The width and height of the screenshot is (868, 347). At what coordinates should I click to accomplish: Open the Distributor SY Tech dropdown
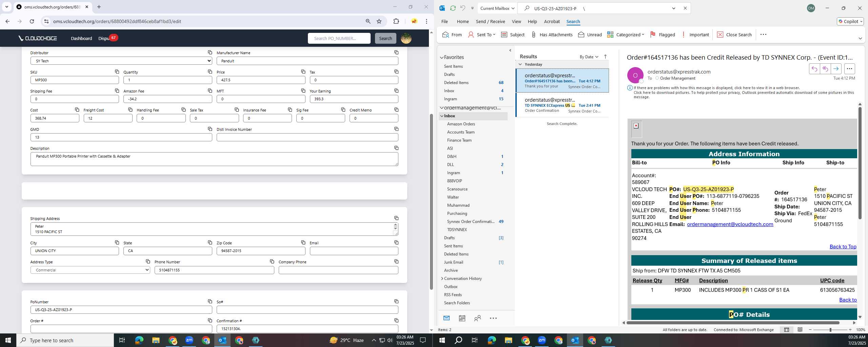121,61
